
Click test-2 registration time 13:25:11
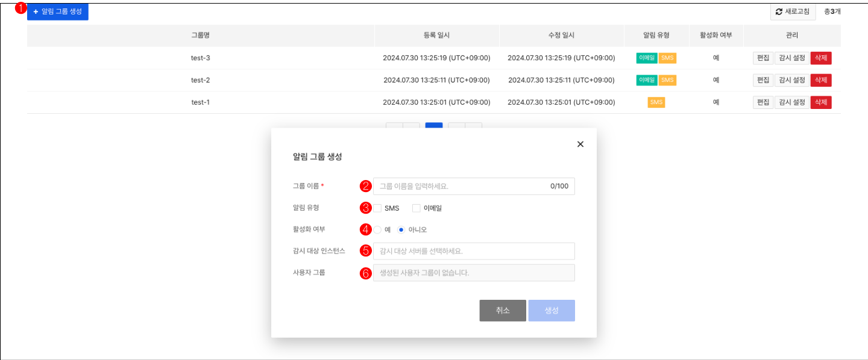tap(436, 80)
